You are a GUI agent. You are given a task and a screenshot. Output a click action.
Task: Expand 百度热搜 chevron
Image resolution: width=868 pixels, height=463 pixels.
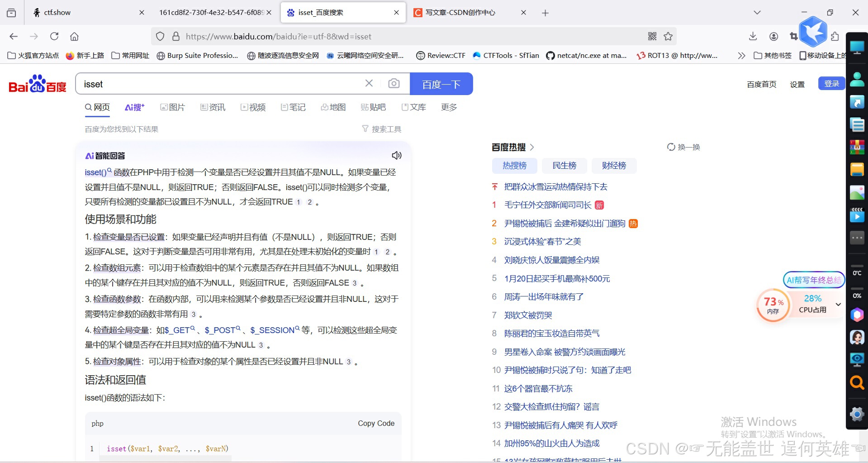tap(532, 147)
